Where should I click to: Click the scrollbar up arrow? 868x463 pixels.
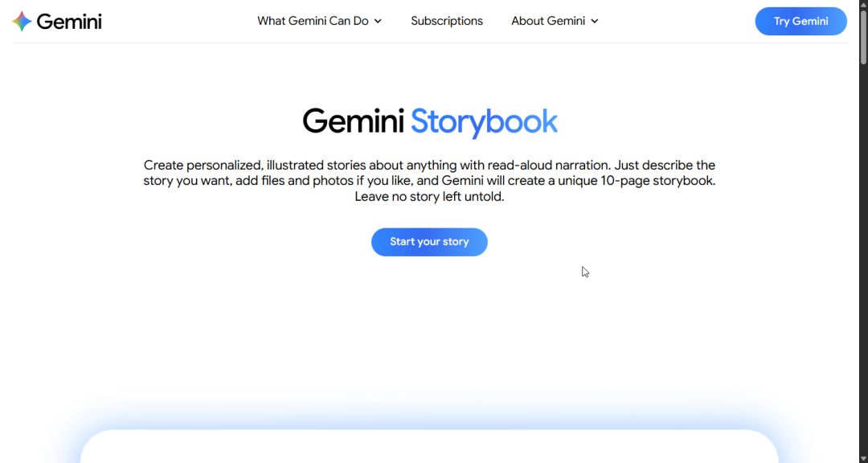tap(863, 5)
